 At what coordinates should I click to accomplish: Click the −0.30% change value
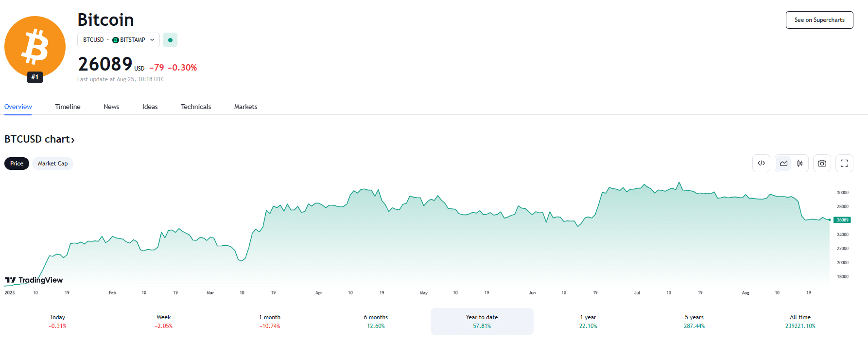182,68
